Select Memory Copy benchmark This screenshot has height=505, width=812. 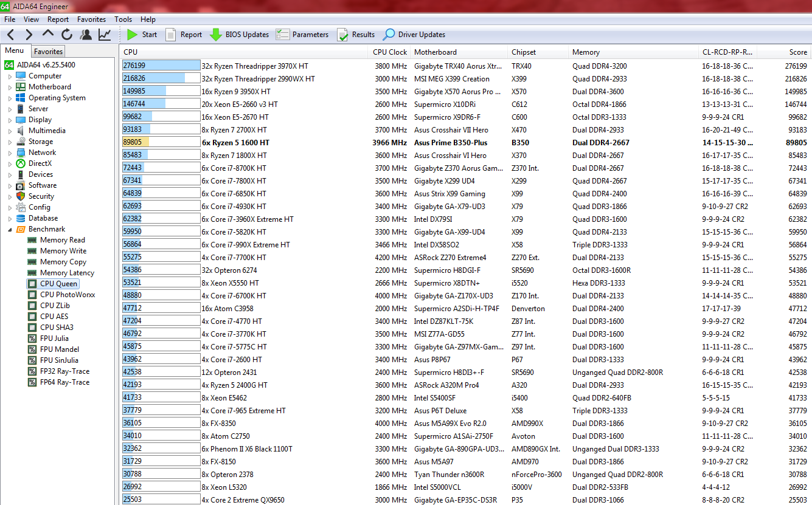[63, 262]
